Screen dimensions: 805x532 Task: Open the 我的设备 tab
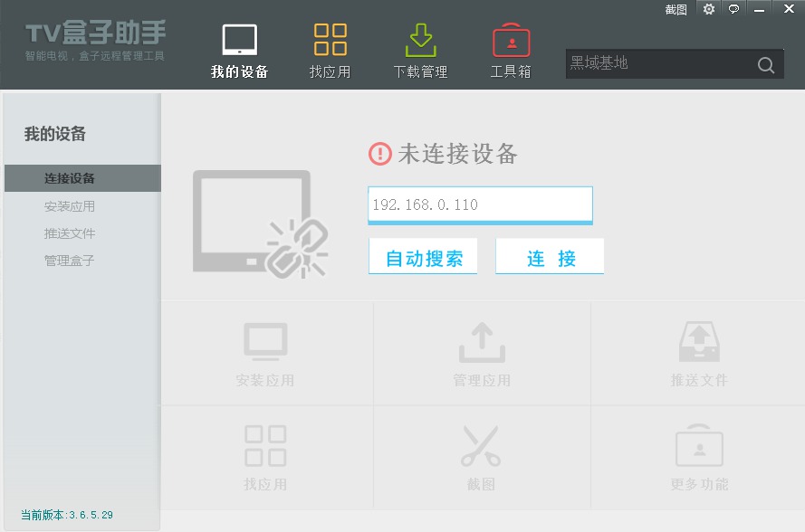[240, 52]
